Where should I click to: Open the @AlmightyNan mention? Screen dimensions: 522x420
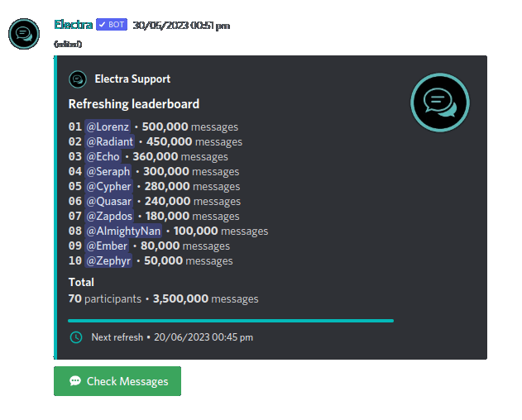click(123, 231)
